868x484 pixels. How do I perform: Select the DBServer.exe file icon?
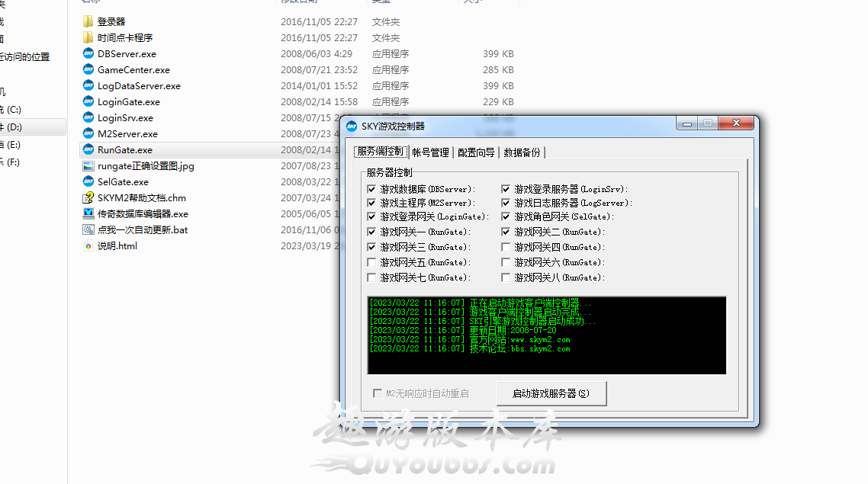point(88,53)
